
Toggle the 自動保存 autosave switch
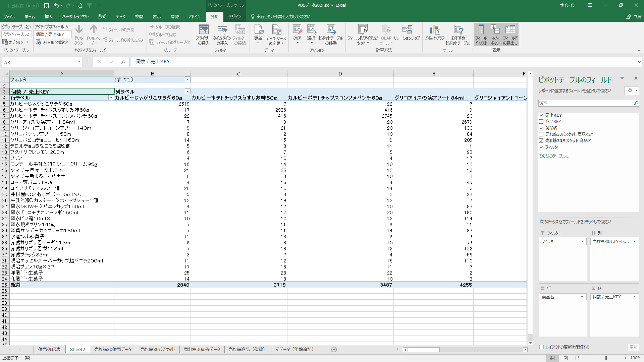point(32,6)
